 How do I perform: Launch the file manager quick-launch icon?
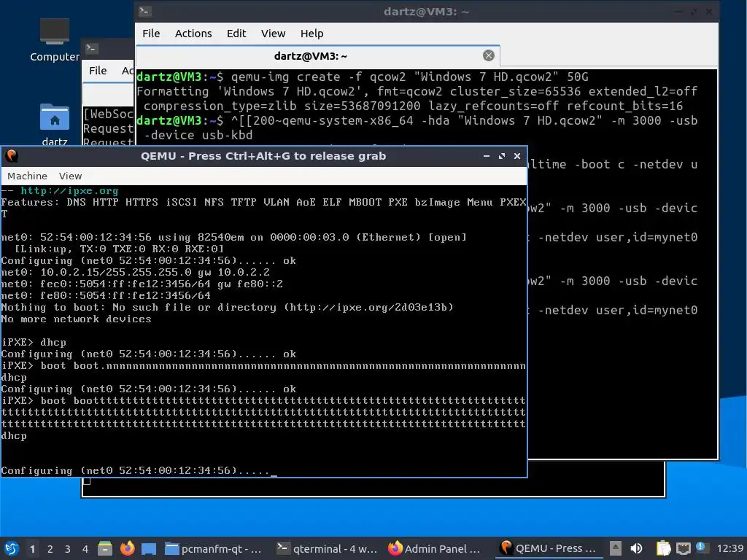pos(105,548)
